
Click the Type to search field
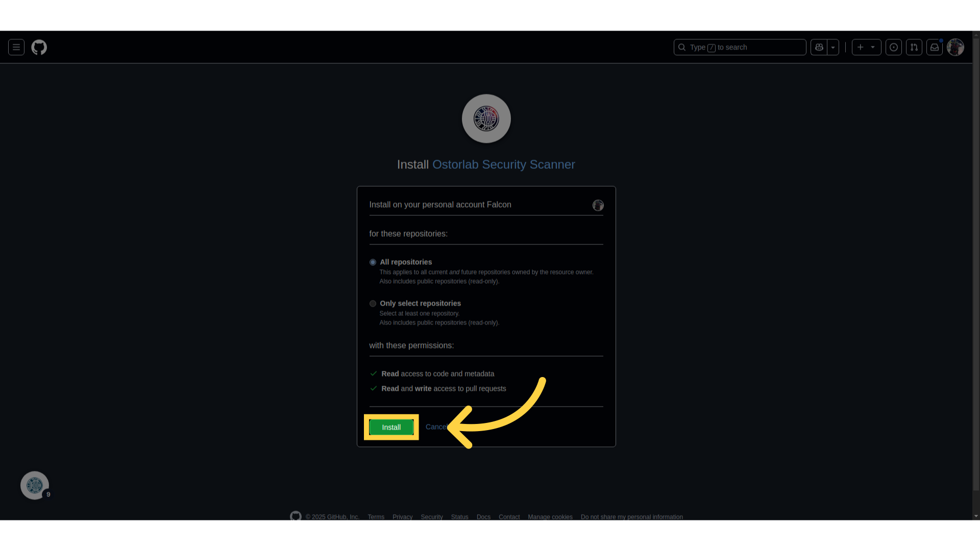pyautogui.click(x=740, y=47)
